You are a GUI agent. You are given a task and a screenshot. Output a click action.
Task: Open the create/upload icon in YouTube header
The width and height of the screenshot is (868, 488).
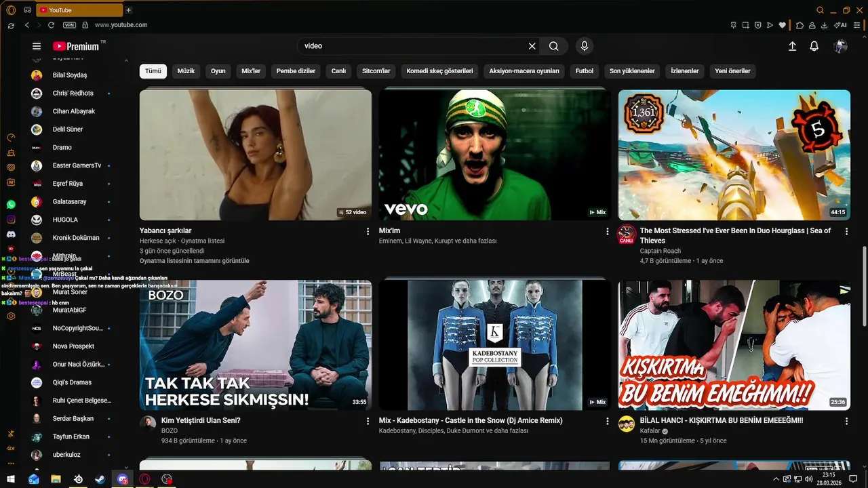[x=792, y=46]
